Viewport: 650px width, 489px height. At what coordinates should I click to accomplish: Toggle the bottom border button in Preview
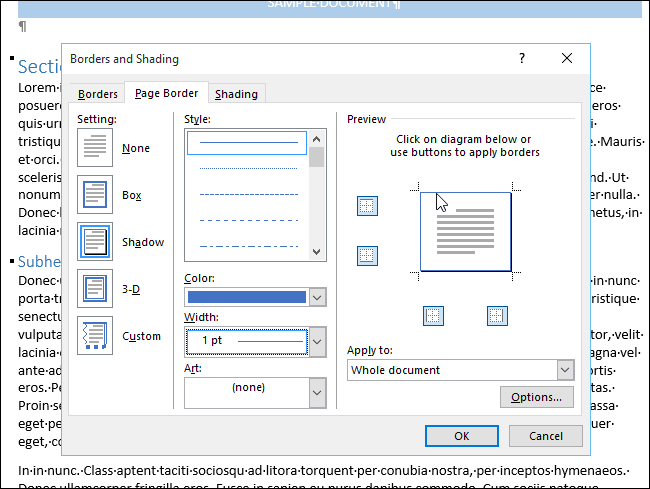(367, 256)
